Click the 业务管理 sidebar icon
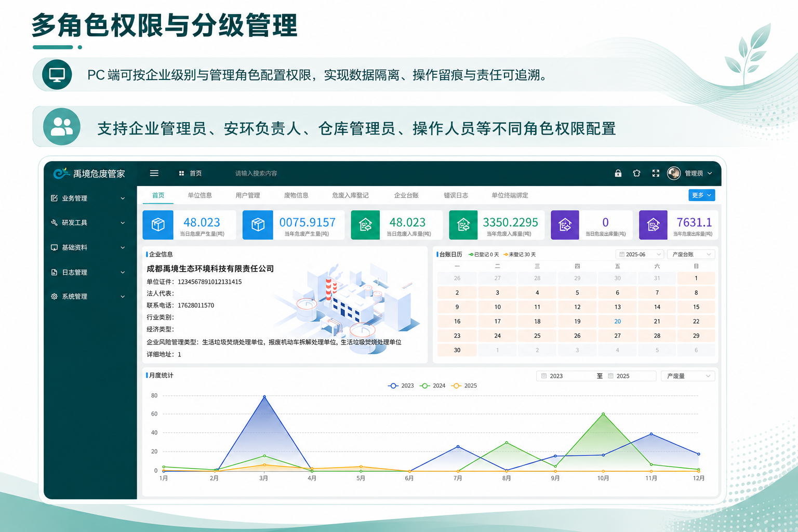The height and width of the screenshot is (532, 798). pyautogui.click(x=54, y=198)
